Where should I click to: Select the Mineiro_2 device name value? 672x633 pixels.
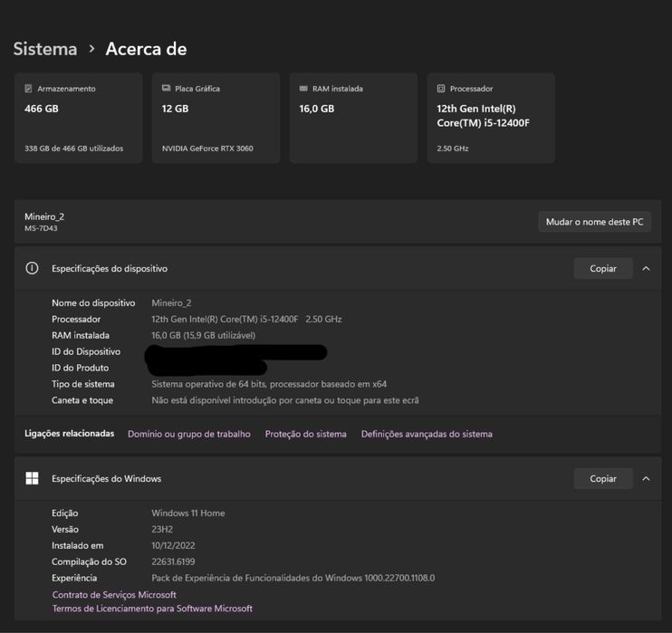(x=171, y=303)
